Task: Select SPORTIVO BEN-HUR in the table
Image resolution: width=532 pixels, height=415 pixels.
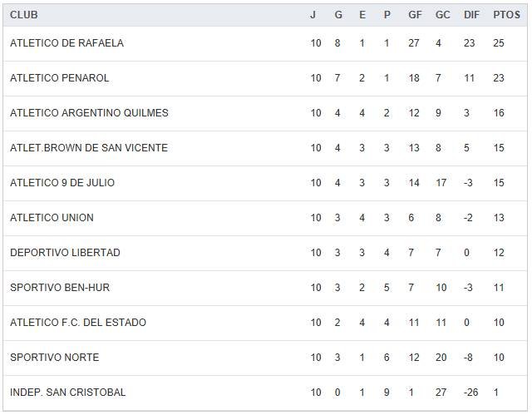Action: pos(60,288)
